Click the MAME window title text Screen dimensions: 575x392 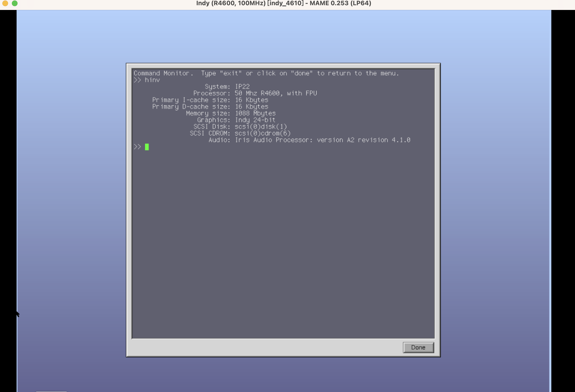(283, 3)
